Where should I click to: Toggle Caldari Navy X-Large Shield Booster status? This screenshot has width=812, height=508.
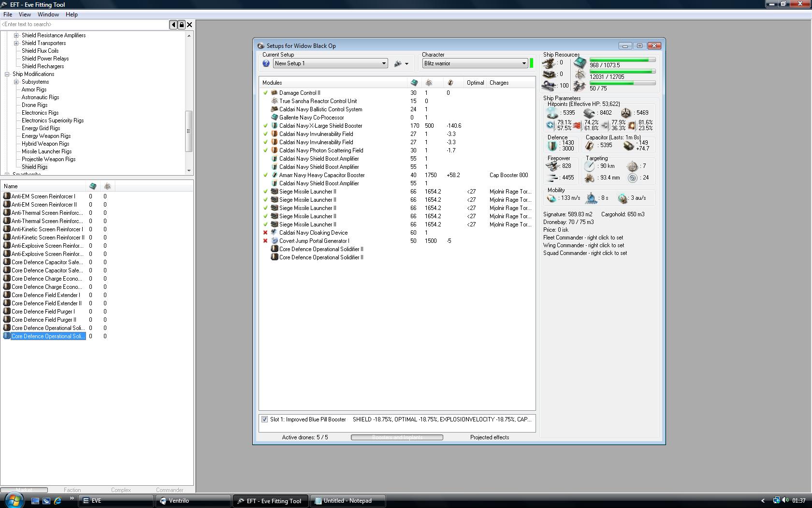point(265,126)
